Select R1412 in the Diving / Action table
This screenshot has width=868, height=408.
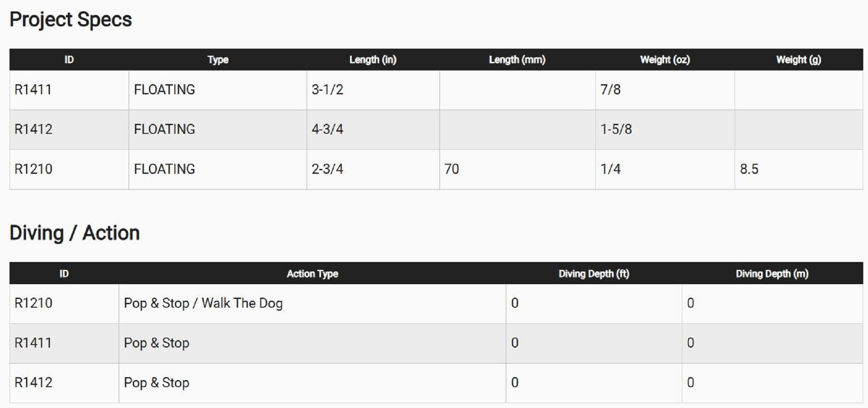[33, 383]
